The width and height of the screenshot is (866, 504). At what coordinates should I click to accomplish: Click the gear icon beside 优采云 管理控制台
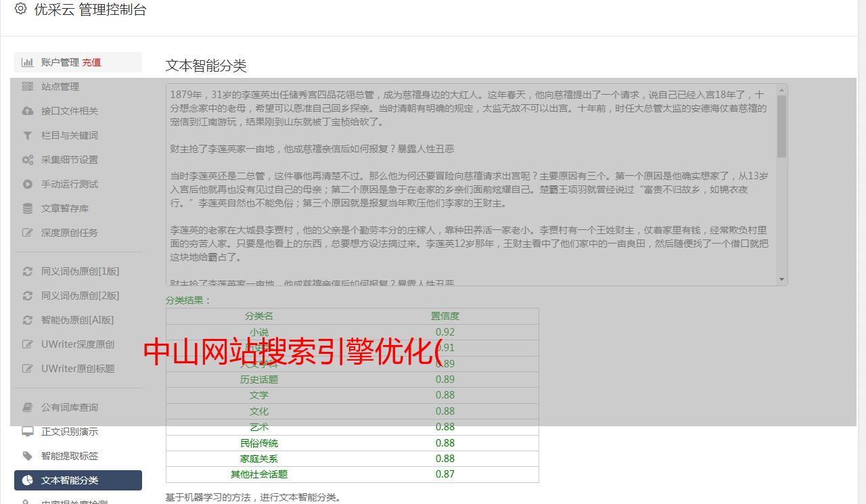point(20,9)
